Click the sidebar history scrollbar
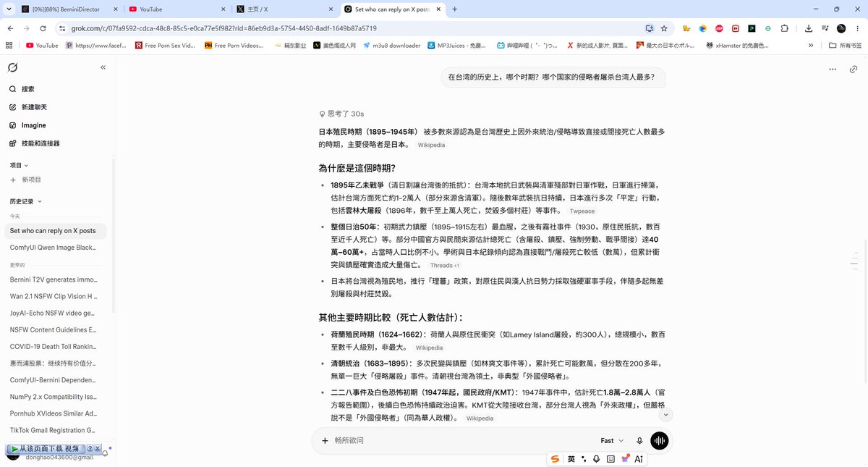 click(x=113, y=235)
